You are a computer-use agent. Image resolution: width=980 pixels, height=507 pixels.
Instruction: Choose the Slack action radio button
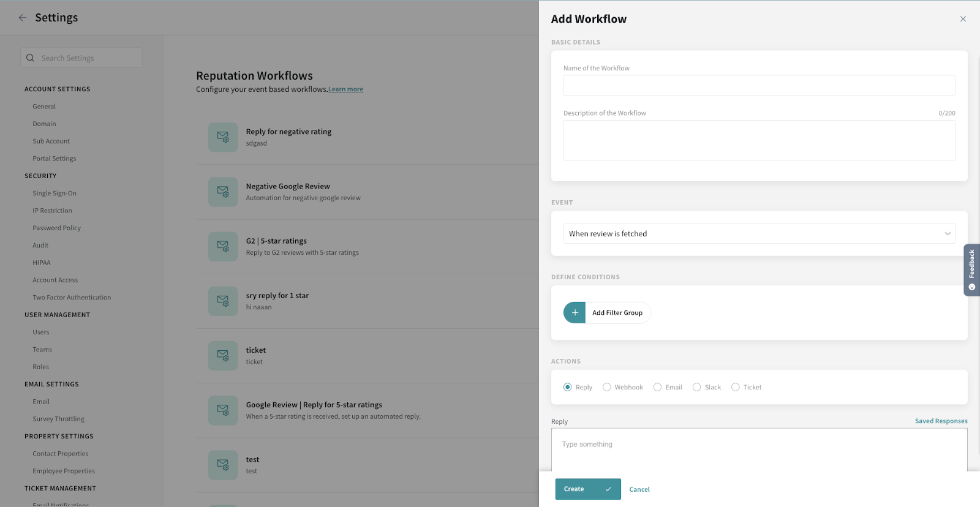696,387
